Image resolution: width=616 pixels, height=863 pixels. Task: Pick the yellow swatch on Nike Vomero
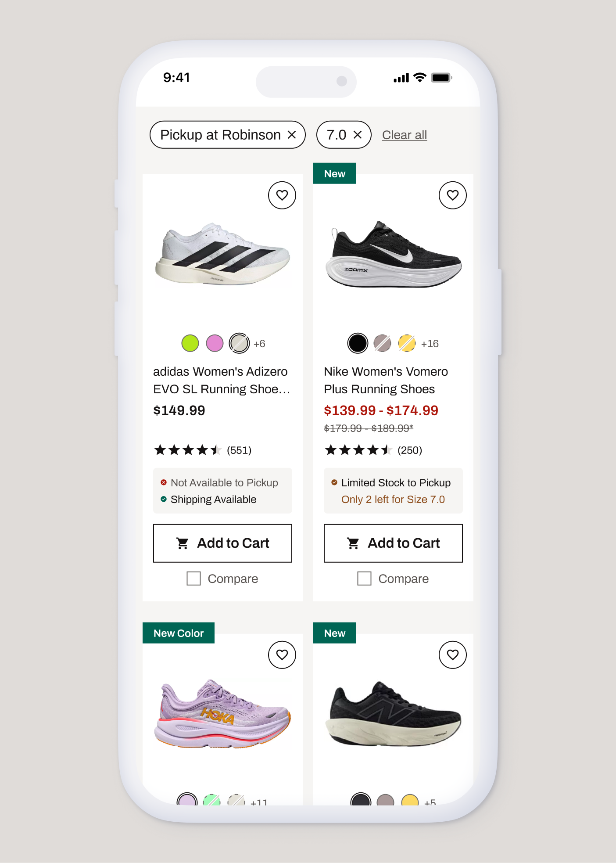[407, 343]
